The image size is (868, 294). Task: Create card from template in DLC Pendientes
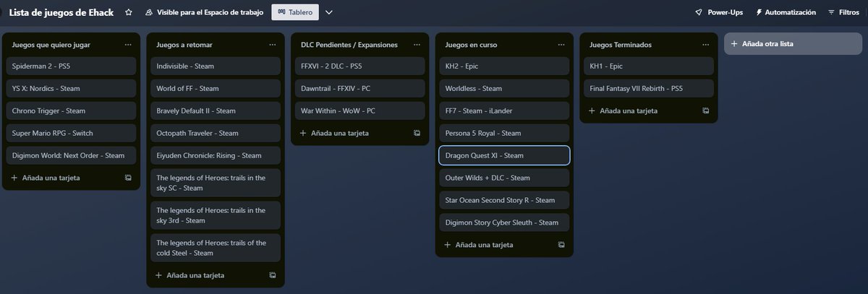417,133
